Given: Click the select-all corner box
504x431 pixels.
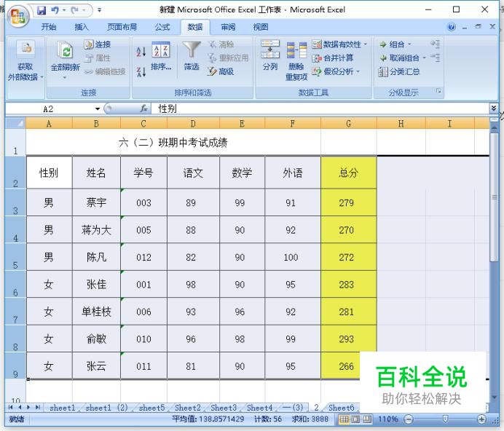Looking at the screenshot, I should (15, 123).
